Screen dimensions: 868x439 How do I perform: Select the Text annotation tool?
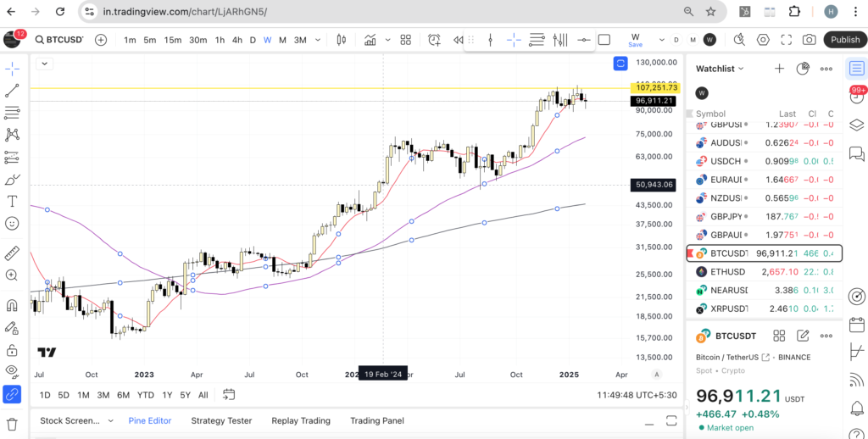pyautogui.click(x=12, y=201)
